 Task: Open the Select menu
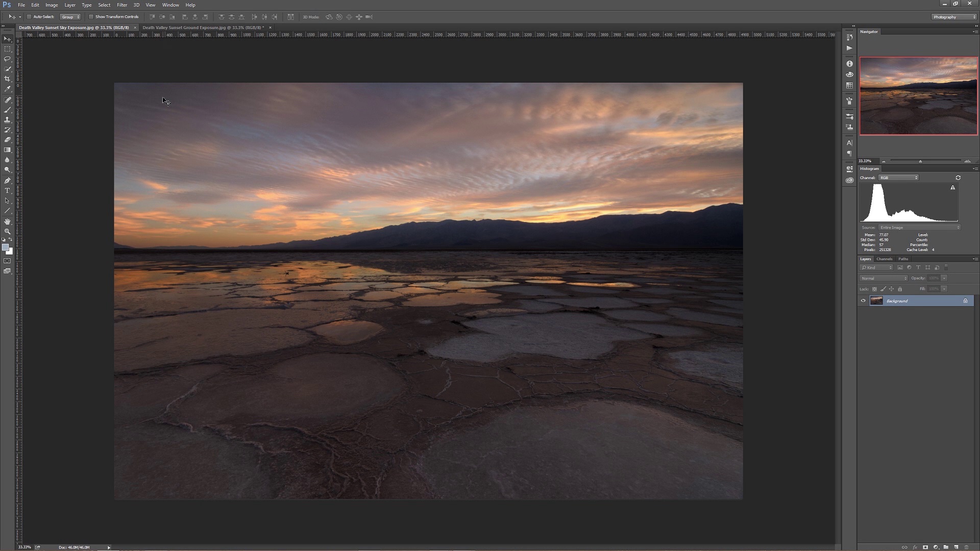104,5
